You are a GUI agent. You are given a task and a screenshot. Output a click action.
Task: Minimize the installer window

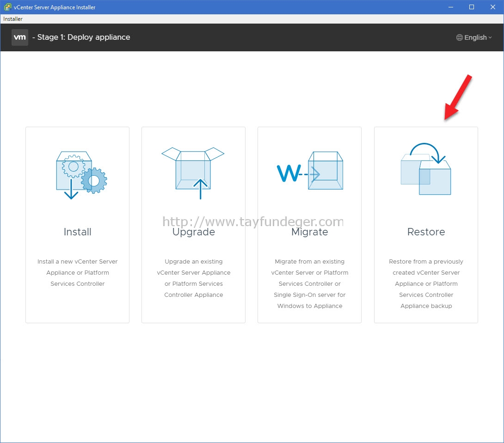point(451,7)
